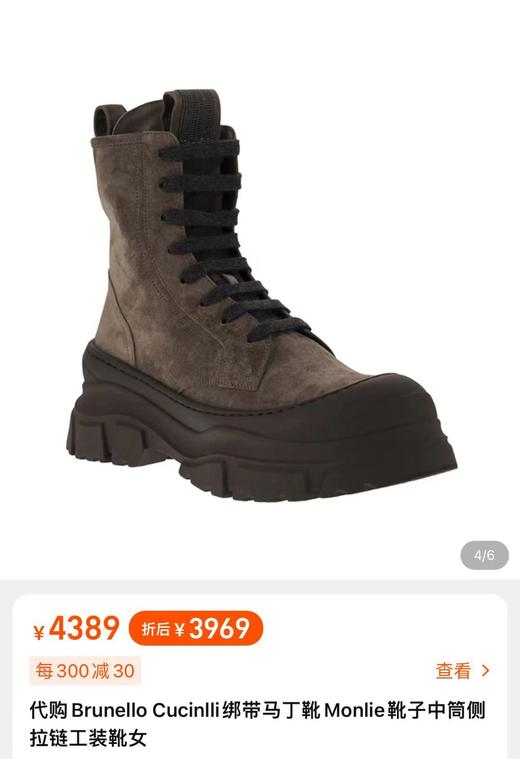Screen dimensions: 520x759
Task: Open the 查看 coupon details link
Action: [x=453, y=671]
